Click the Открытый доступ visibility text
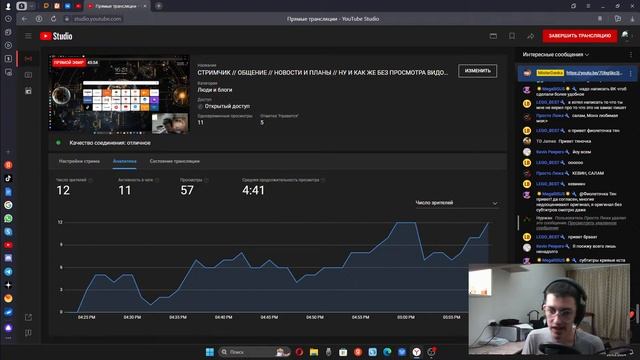640x360 pixels. 227,106
